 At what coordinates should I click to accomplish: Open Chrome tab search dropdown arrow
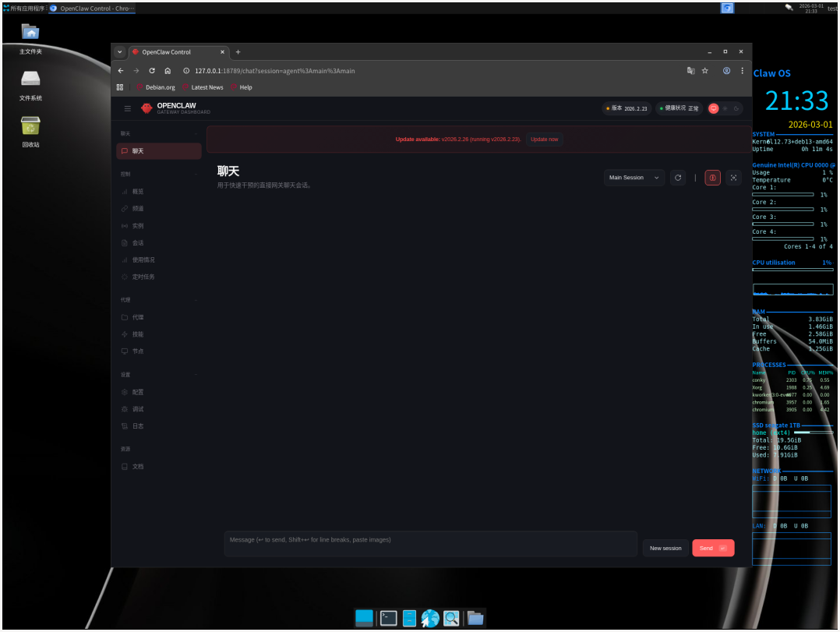[x=120, y=52]
